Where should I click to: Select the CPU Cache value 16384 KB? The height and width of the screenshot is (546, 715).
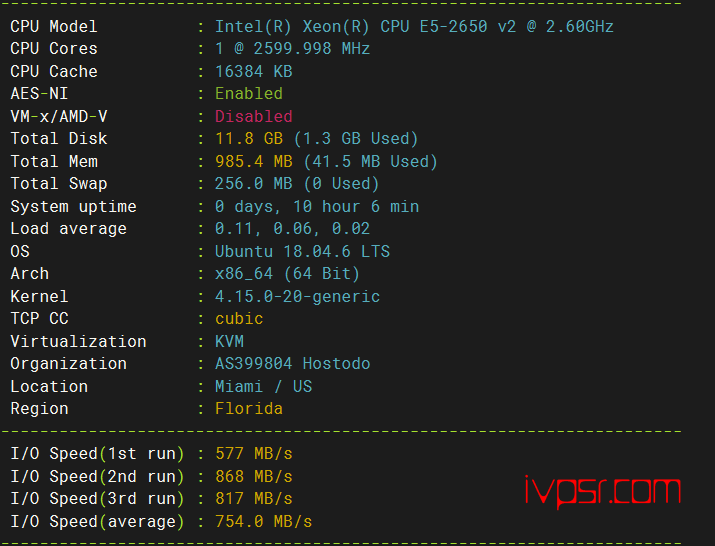click(254, 71)
